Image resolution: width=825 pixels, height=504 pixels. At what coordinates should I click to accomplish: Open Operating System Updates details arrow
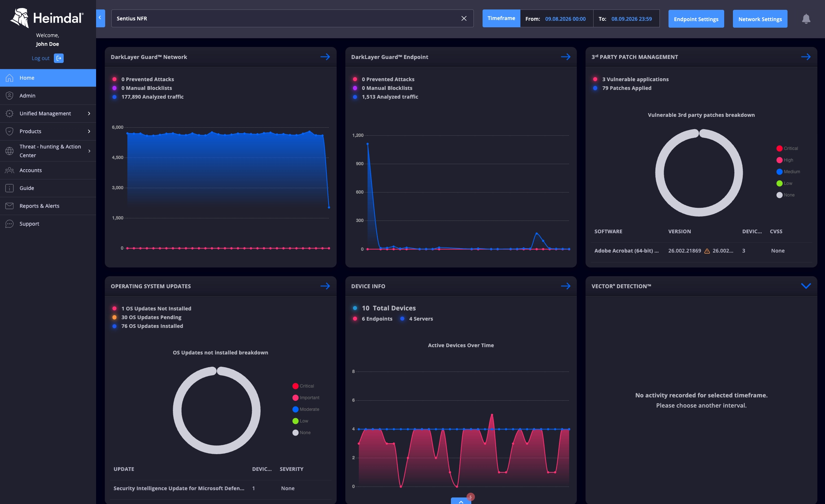325,286
